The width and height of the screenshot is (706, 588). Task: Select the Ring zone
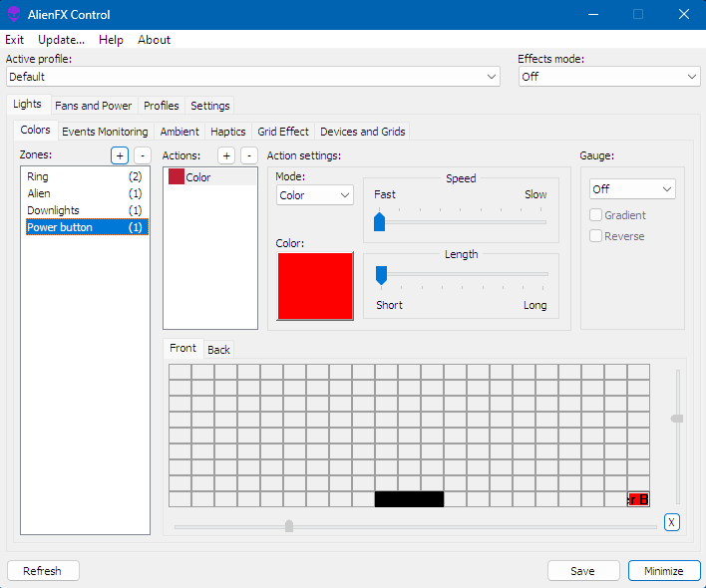(85, 176)
